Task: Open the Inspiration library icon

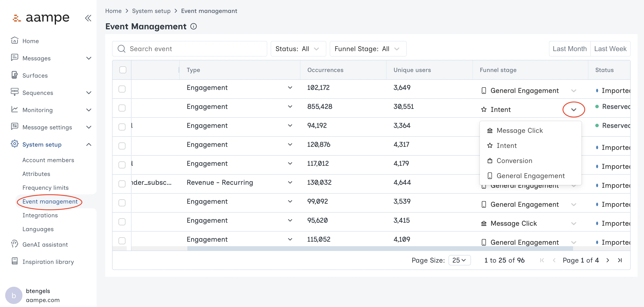Action: click(x=14, y=261)
